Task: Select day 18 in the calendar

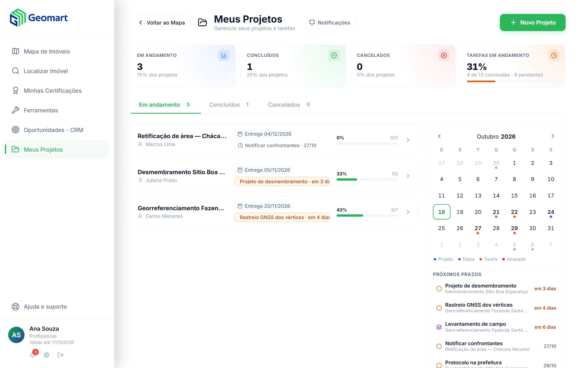Action: (441, 212)
